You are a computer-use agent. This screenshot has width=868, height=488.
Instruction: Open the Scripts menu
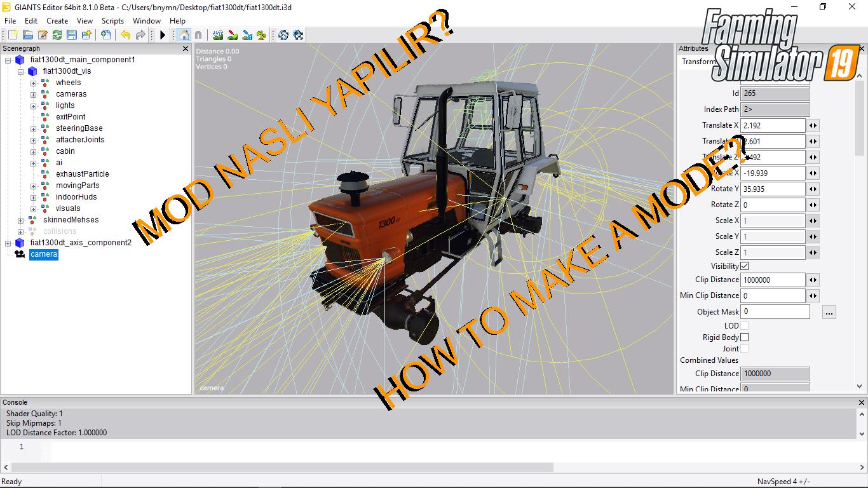click(x=112, y=21)
